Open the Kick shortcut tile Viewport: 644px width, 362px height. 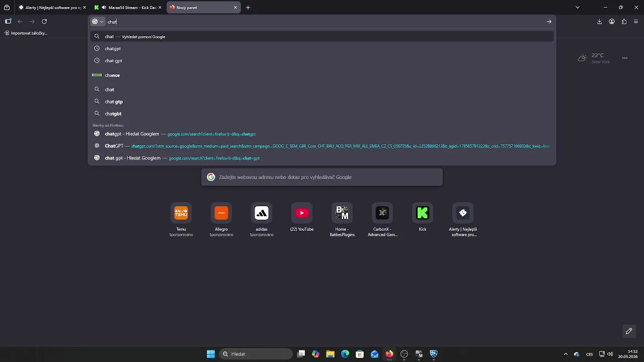[x=423, y=218]
